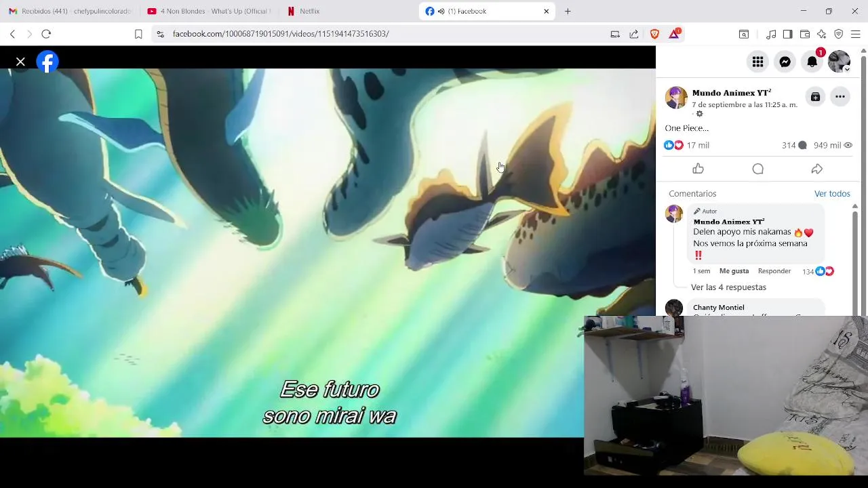The height and width of the screenshot is (488, 868).
Task: Close the video viewer with the X
Action: click(x=20, y=62)
